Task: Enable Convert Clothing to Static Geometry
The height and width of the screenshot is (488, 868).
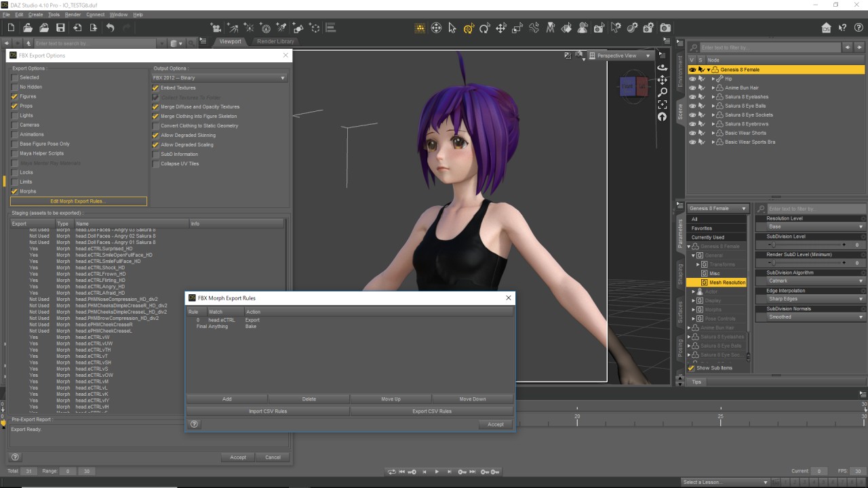Action: (155, 125)
